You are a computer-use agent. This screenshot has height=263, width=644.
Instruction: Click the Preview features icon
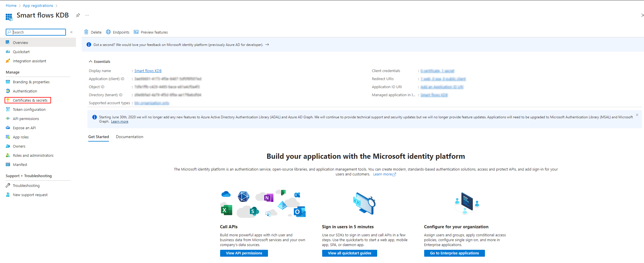click(136, 32)
